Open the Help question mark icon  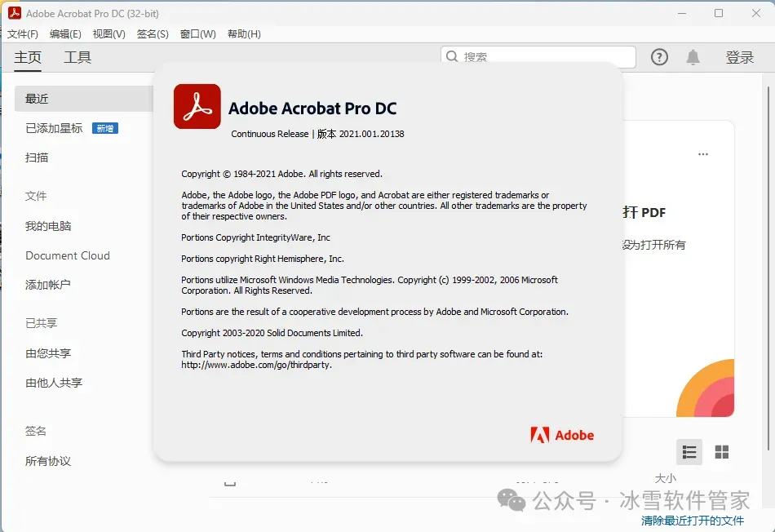pyautogui.click(x=659, y=57)
